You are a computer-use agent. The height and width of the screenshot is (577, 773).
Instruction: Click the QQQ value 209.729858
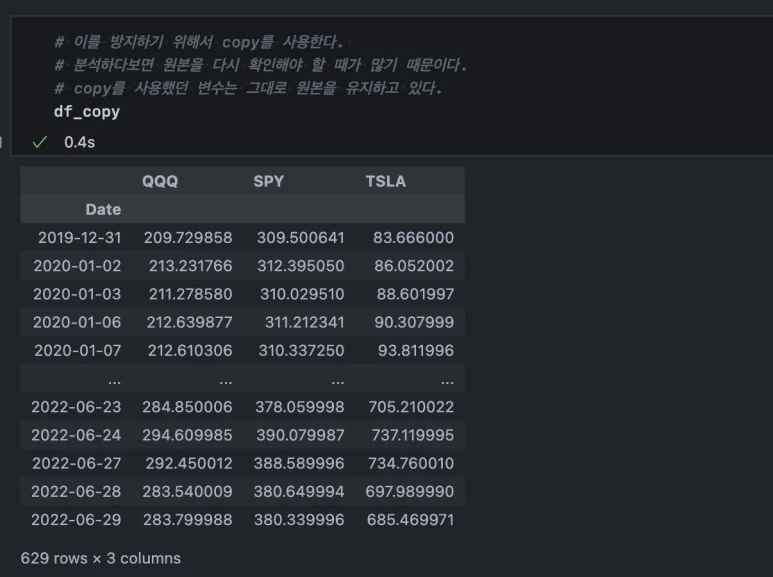point(188,238)
